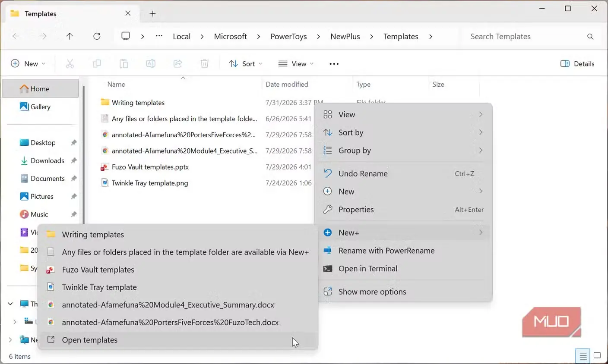608x364 pixels.
Task: Refresh the Templates folder view
Action: [97, 37]
